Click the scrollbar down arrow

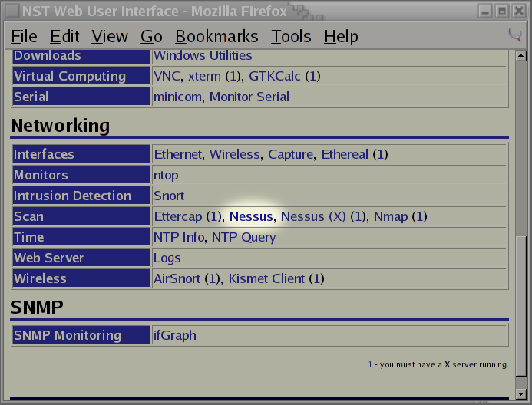point(520,393)
